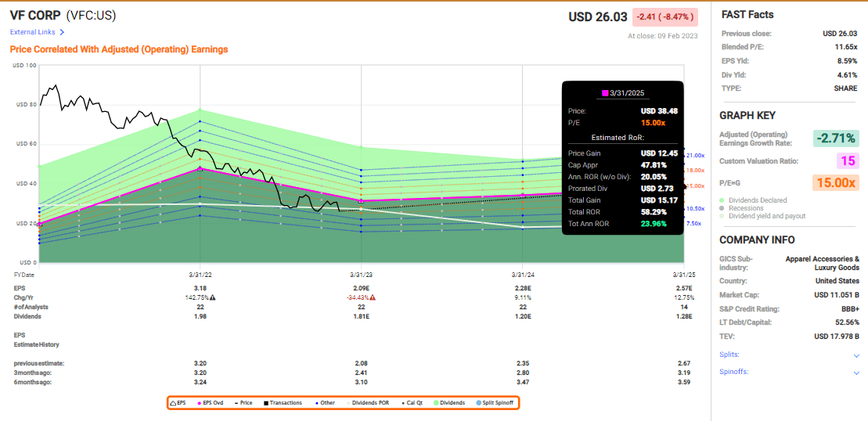Click EPS estimate 2.57E
Viewport: 868px width, 421px height.
coord(684,288)
